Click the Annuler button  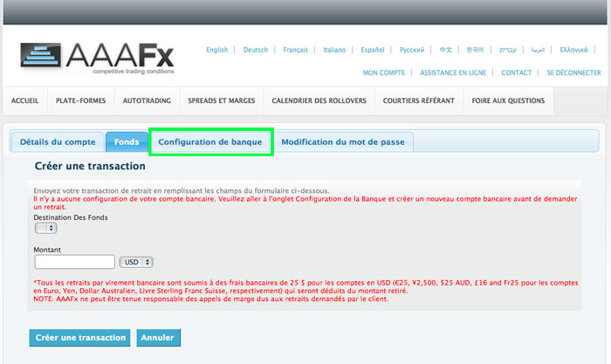click(157, 337)
